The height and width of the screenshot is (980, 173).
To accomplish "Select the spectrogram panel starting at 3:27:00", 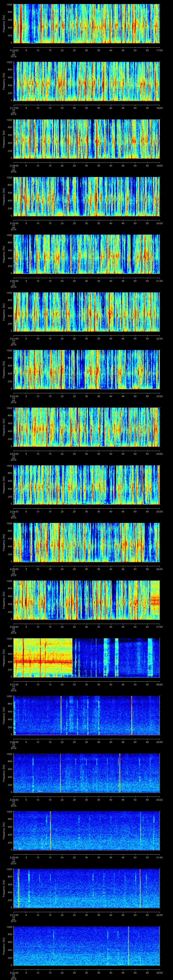I will pos(87,657).
